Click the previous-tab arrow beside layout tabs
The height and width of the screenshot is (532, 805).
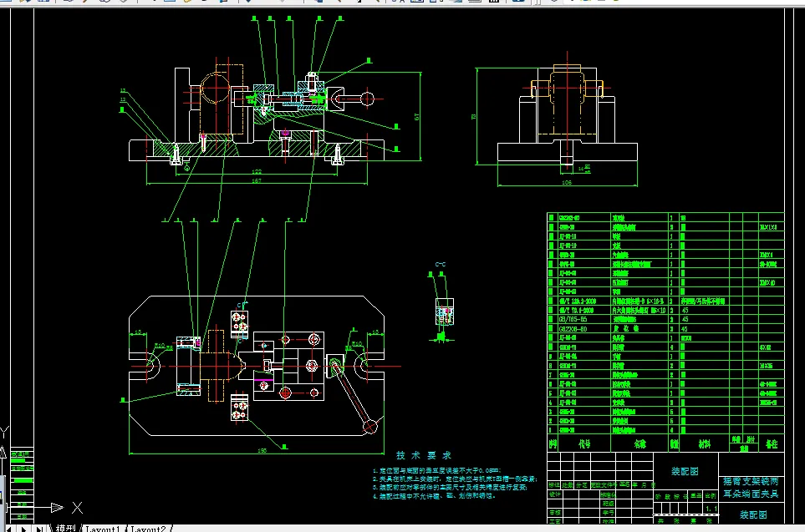(9, 529)
